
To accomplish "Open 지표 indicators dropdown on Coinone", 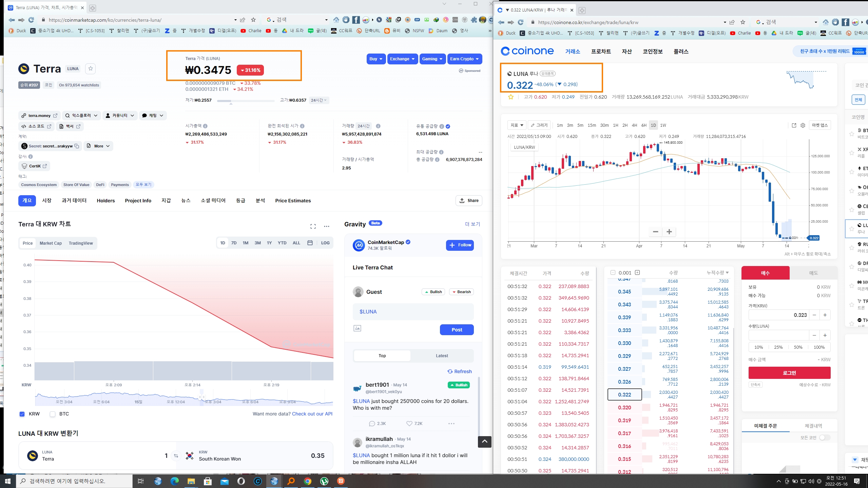I will click(x=517, y=125).
